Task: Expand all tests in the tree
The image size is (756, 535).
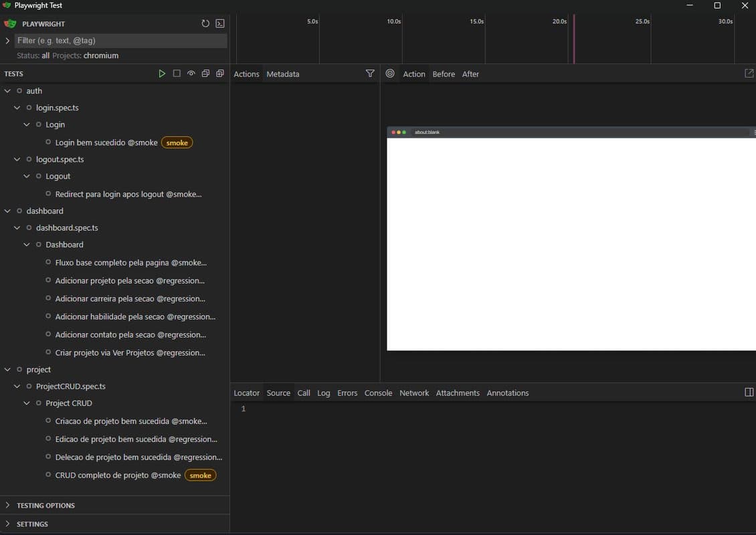Action: pyautogui.click(x=220, y=74)
